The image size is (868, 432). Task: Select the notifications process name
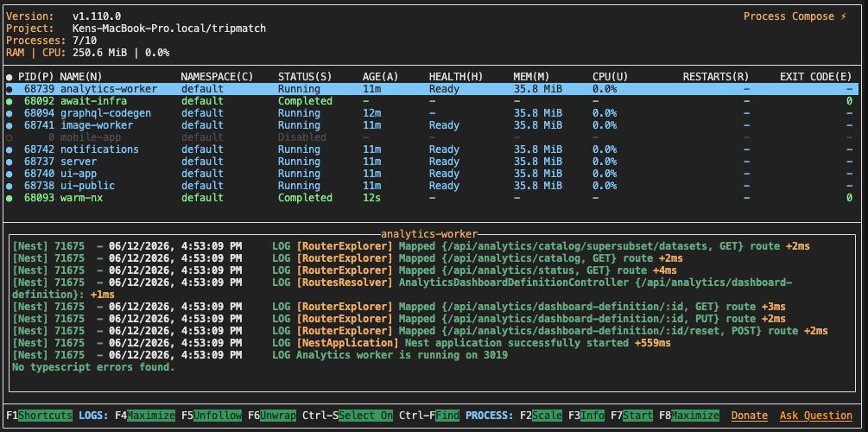(x=99, y=149)
